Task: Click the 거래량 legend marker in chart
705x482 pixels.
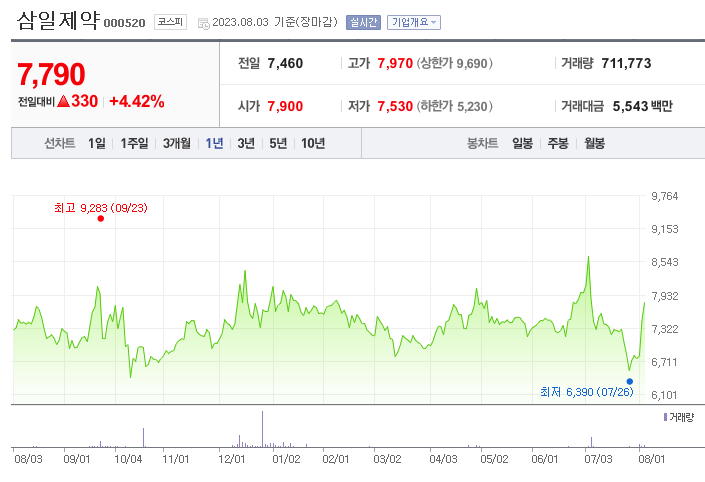Action: [x=665, y=417]
